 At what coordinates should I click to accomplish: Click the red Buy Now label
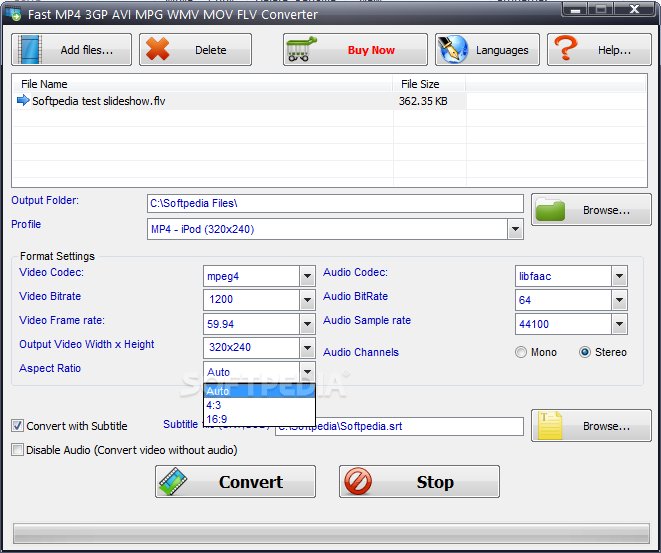[371, 50]
